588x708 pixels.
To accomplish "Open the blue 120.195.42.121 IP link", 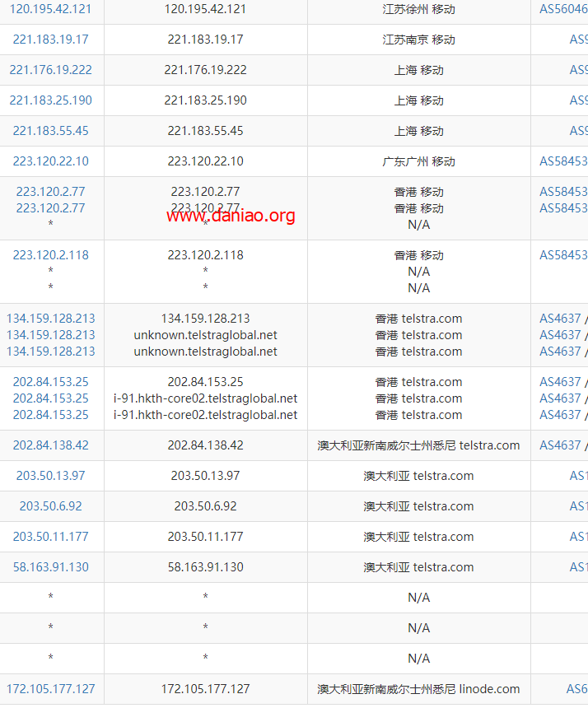I will [50, 9].
